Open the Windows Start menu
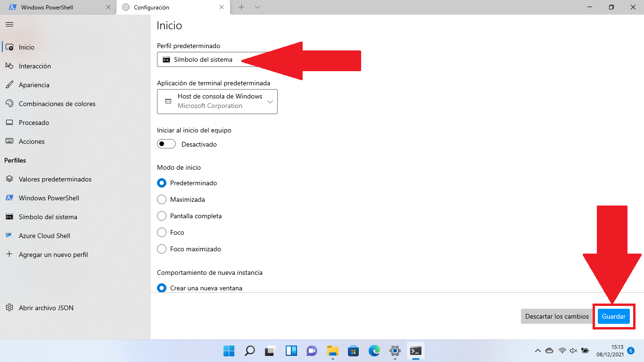The height and width of the screenshot is (362, 644). 229,351
